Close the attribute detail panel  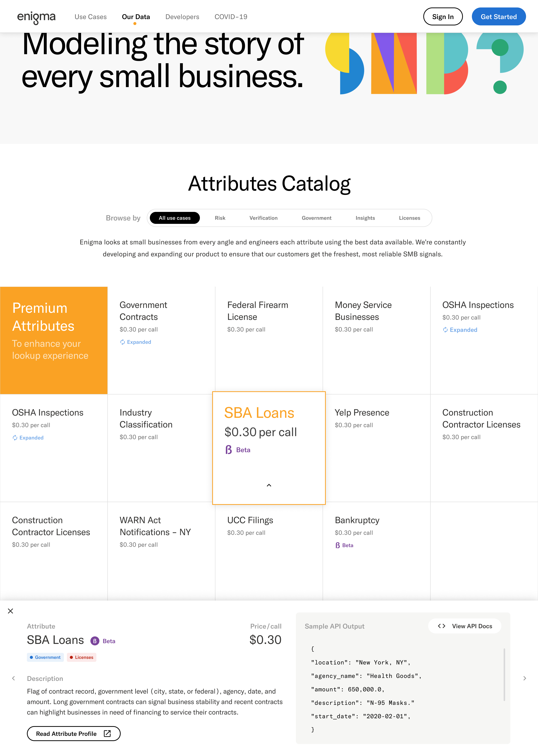click(11, 611)
